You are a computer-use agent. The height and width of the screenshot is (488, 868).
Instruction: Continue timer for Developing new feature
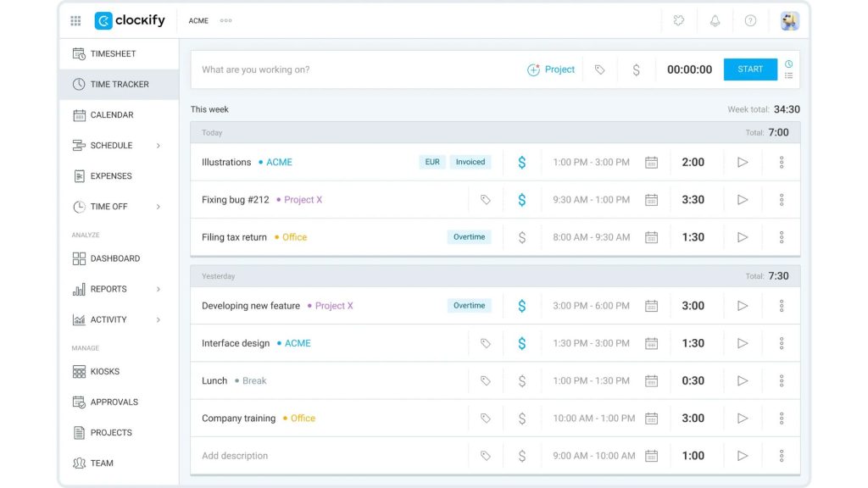coord(743,306)
